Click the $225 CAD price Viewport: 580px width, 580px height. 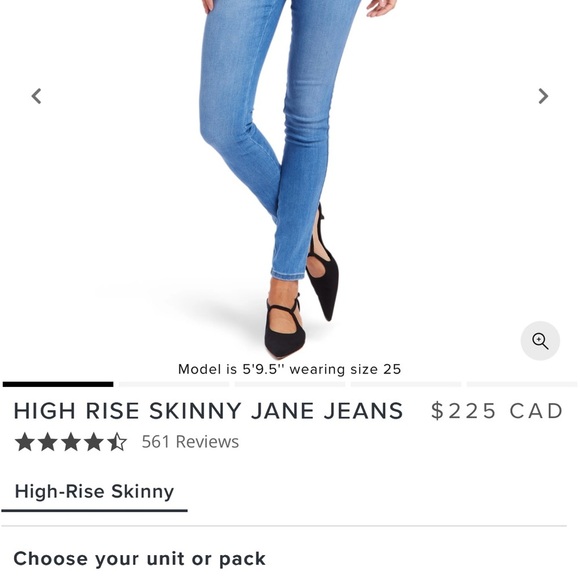click(x=497, y=411)
